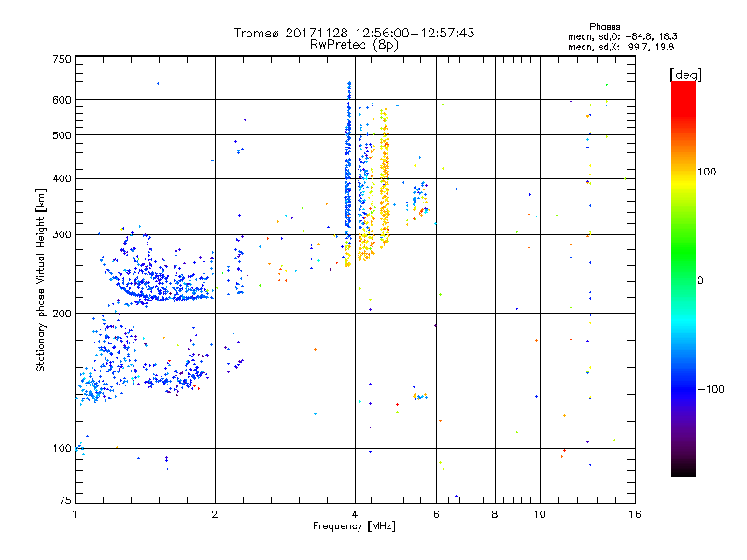This screenshot has width=747, height=560.
Task: Click the y-axis tick label '200'
Action: coord(63,314)
